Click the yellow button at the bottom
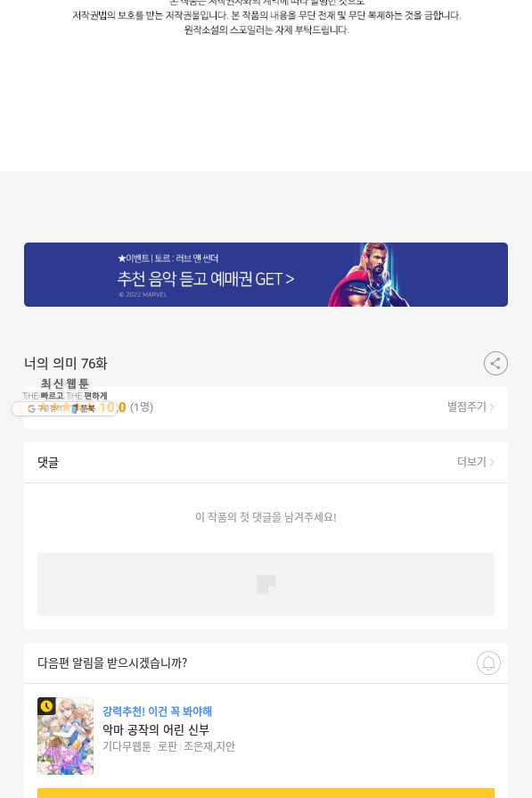Viewport: 532px width, 798px height. click(x=266, y=793)
